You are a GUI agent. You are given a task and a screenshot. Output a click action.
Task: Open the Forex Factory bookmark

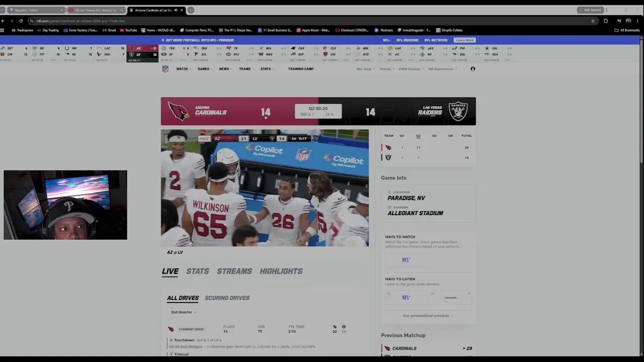(80, 30)
